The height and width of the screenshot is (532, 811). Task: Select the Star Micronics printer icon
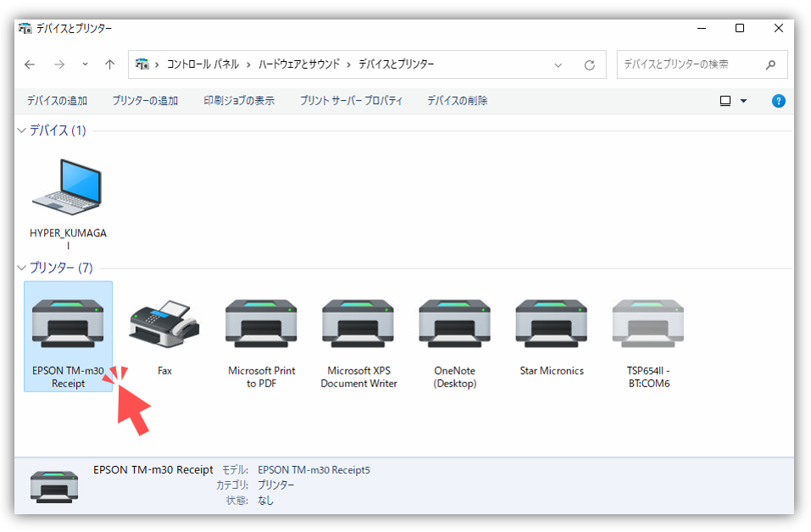pyautogui.click(x=552, y=324)
